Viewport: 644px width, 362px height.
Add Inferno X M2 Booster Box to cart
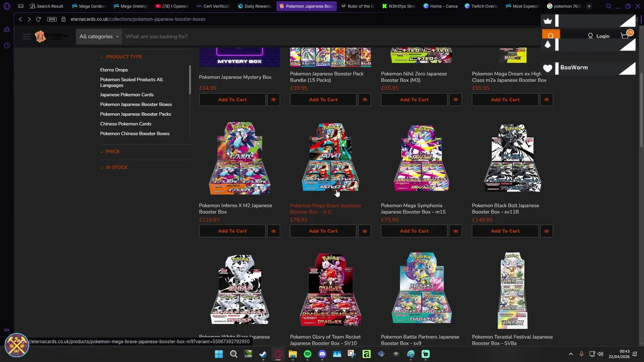[232, 231]
